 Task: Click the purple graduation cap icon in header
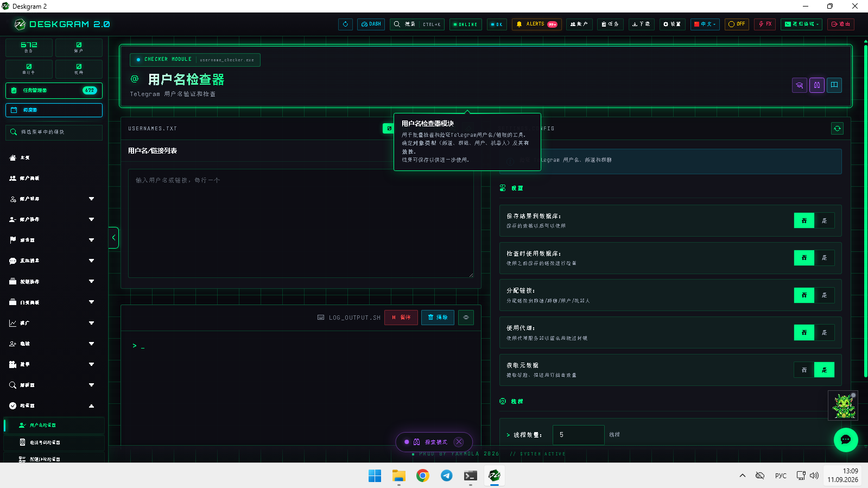coord(800,85)
